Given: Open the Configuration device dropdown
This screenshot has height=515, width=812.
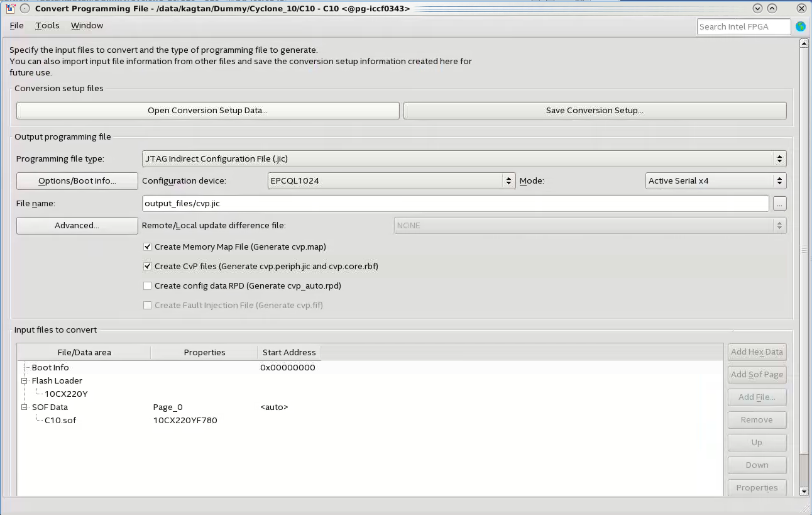Looking at the screenshot, I should click(x=392, y=181).
